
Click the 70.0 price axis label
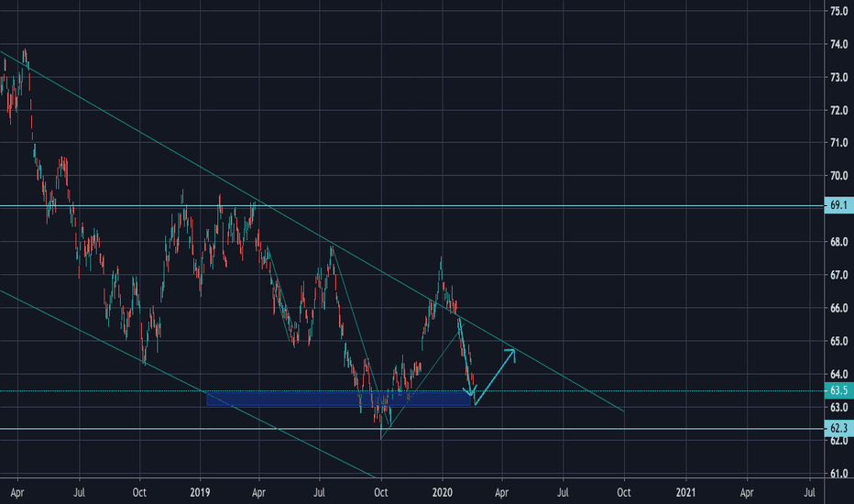click(x=838, y=176)
